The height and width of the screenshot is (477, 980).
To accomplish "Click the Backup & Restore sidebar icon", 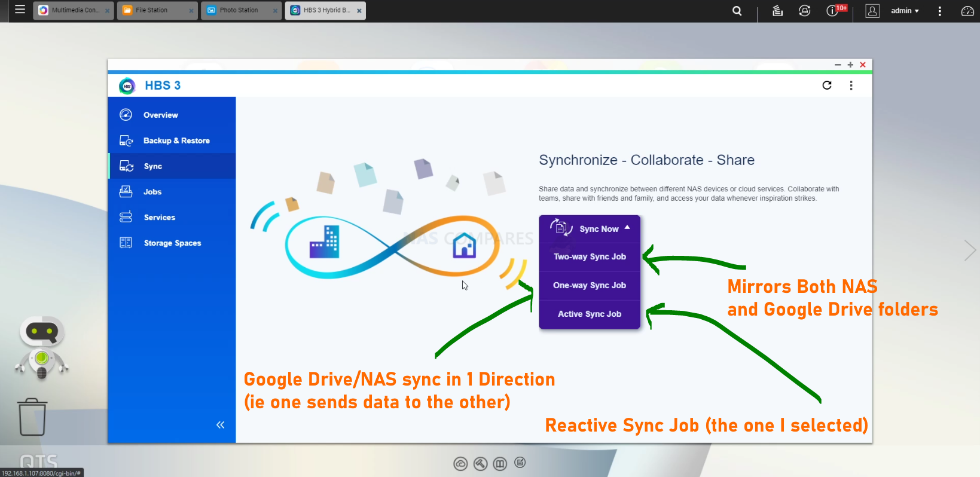I will (126, 140).
